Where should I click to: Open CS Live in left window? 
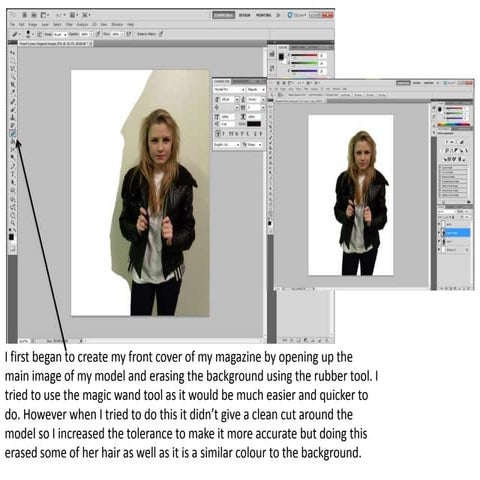click(297, 15)
